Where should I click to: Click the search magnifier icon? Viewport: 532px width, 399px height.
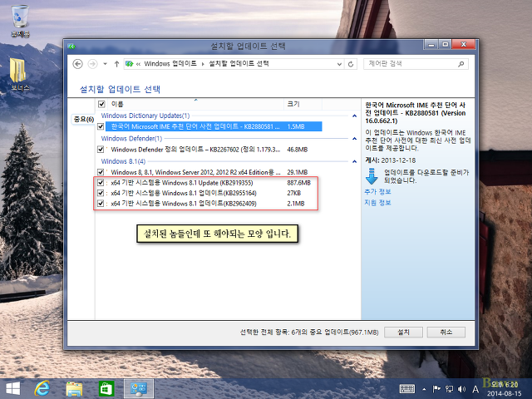click(x=461, y=64)
